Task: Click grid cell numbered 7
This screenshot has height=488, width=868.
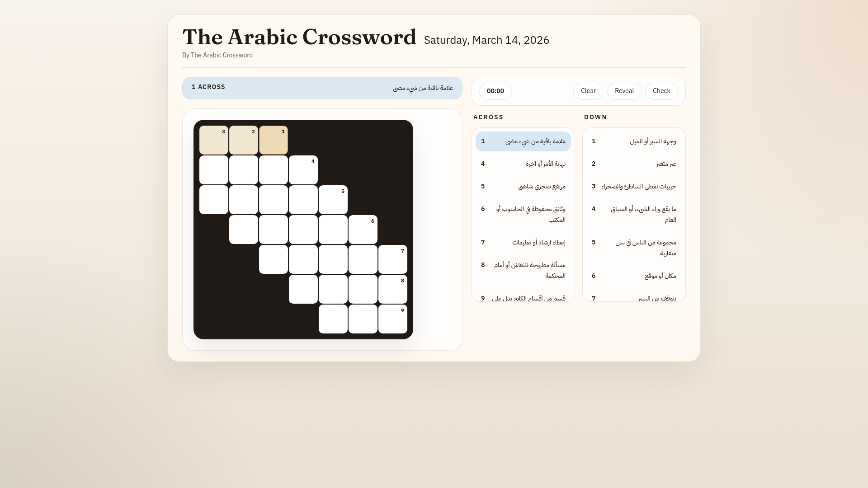Action: point(393,260)
